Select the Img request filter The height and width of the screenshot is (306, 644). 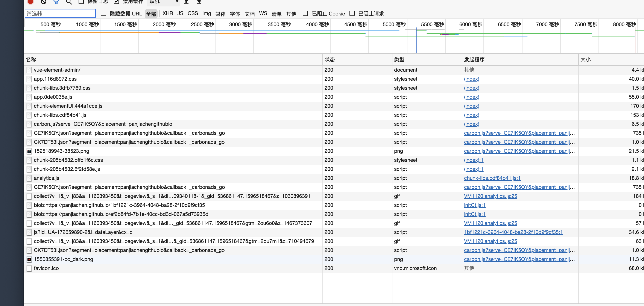pos(207,14)
